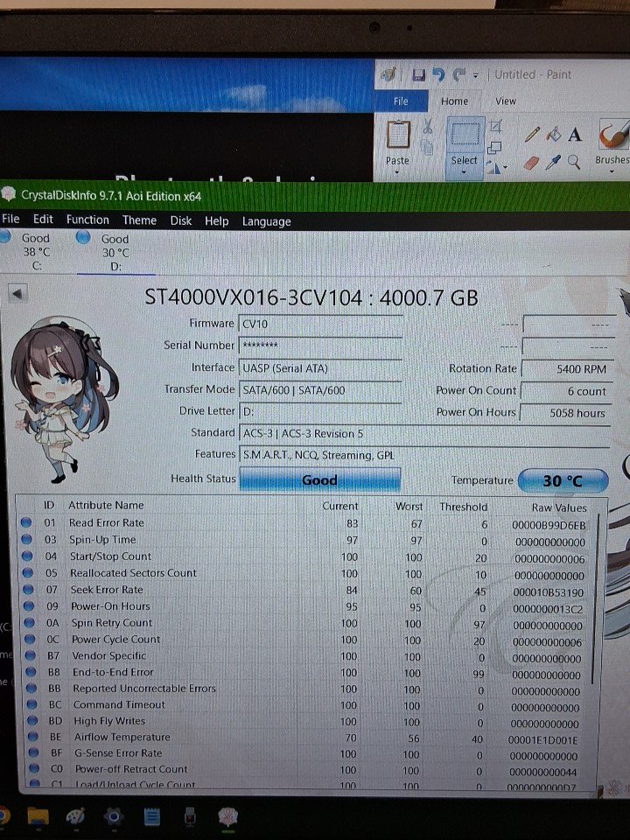The width and height of the screenshot is (630, 840).
Task: Click the Redo arrow in Paint's title bar
Action: coord(459,74)
